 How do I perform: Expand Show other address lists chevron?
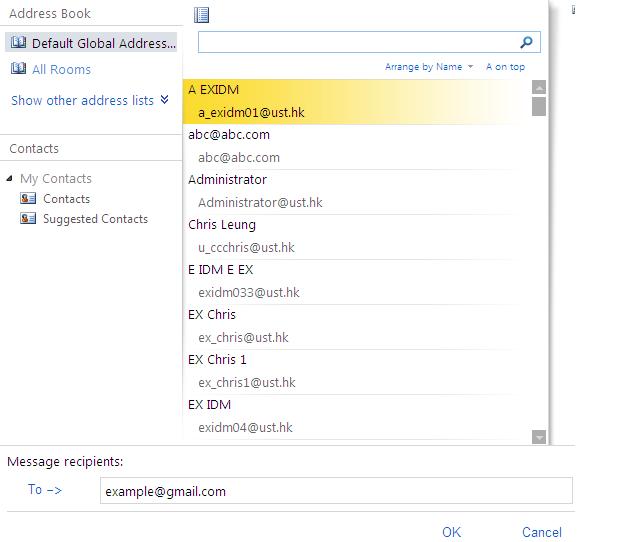(x=164, y=100)
